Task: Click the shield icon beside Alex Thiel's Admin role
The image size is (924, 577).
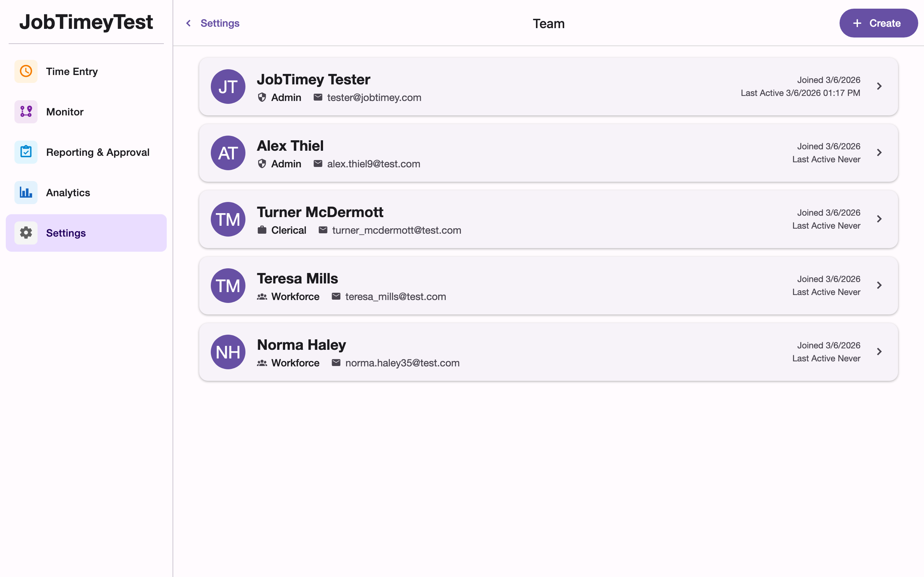Action: pyautogui.click(x=262, y=164)
